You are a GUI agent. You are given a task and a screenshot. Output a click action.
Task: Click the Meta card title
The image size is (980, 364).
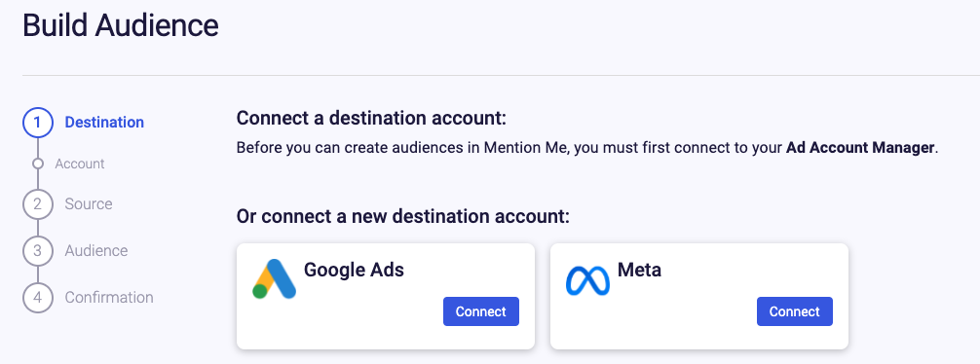point(639,270)
